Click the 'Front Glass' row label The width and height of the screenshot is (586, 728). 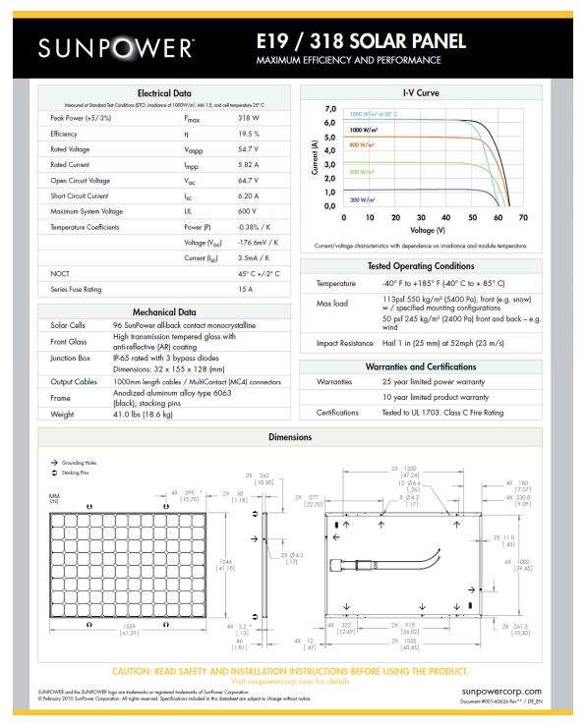[x=68, y=341]
